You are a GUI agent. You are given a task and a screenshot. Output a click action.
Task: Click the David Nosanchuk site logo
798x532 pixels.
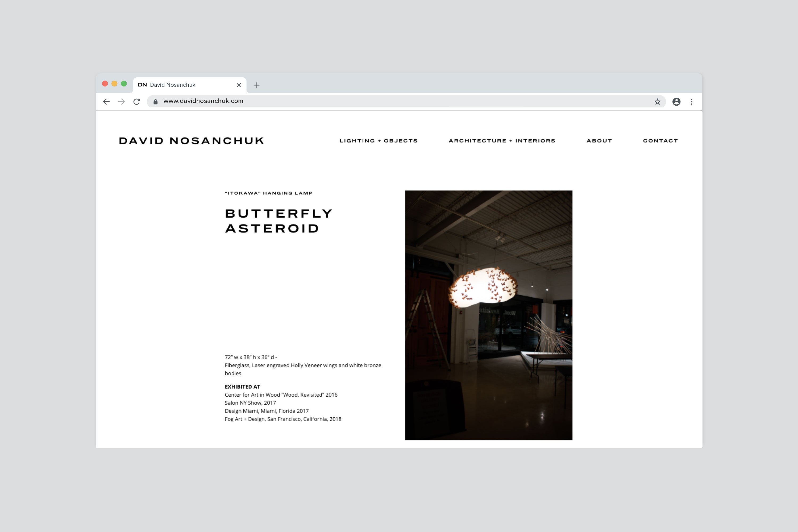click(x=191, y=141)
